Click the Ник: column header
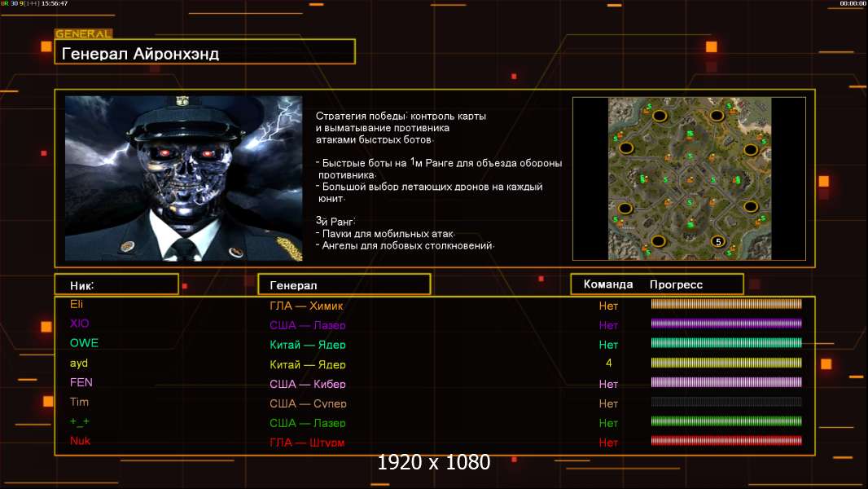Image resolution: width=868 pixels, height=489 pixels. pos(116,285)
